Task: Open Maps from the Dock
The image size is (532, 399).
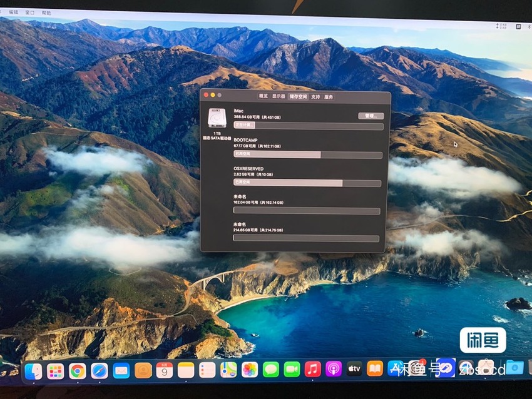Action: click(x=228, y=370)
